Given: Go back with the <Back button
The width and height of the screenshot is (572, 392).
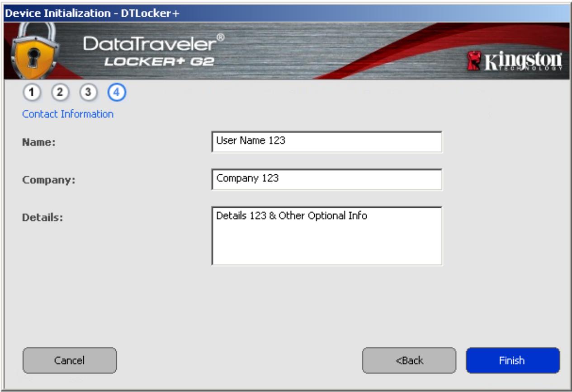Looking at the screenshot, I should (x=409, y=360).
